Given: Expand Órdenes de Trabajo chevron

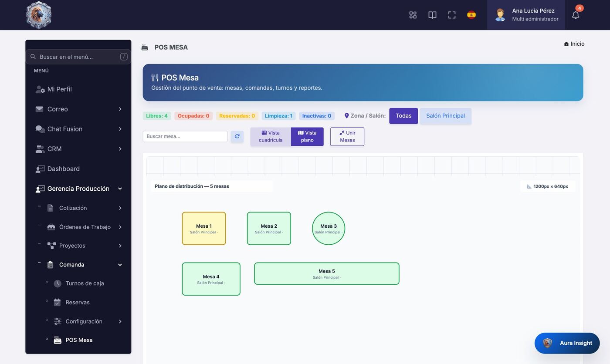Looking at the screenshot, I should coord(120,227).
